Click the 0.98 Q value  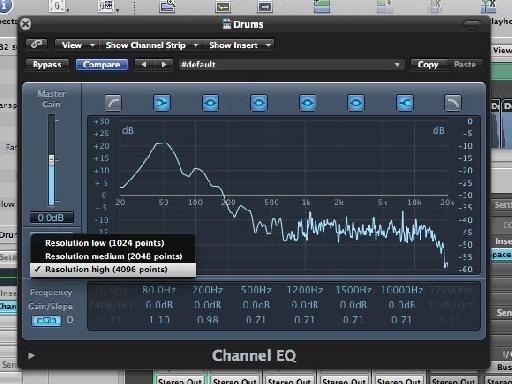pyautogui.click(x=208, y=320)
